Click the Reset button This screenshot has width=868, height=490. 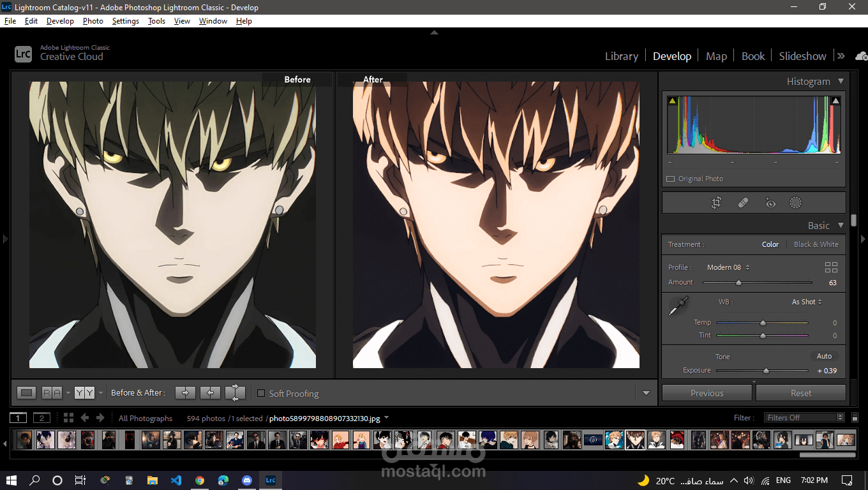click(x=801, y=393)
